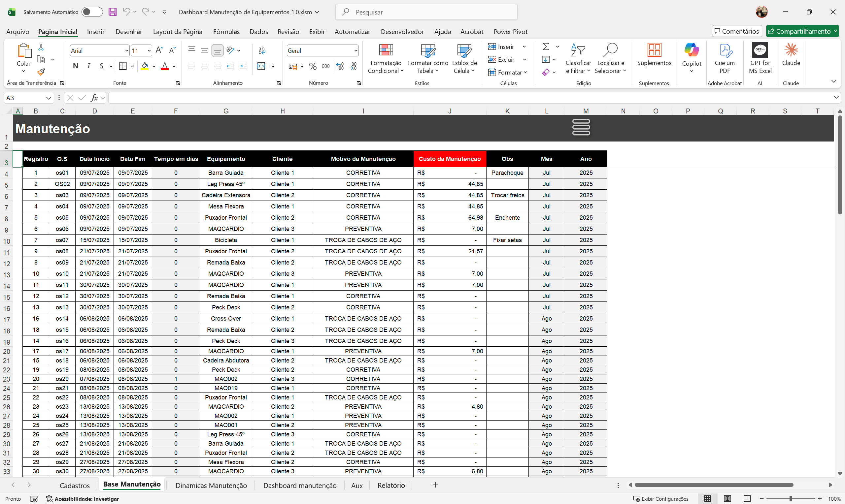Toggle bottom vertical alignment
The image size is (845, 504).
(218, 50)
